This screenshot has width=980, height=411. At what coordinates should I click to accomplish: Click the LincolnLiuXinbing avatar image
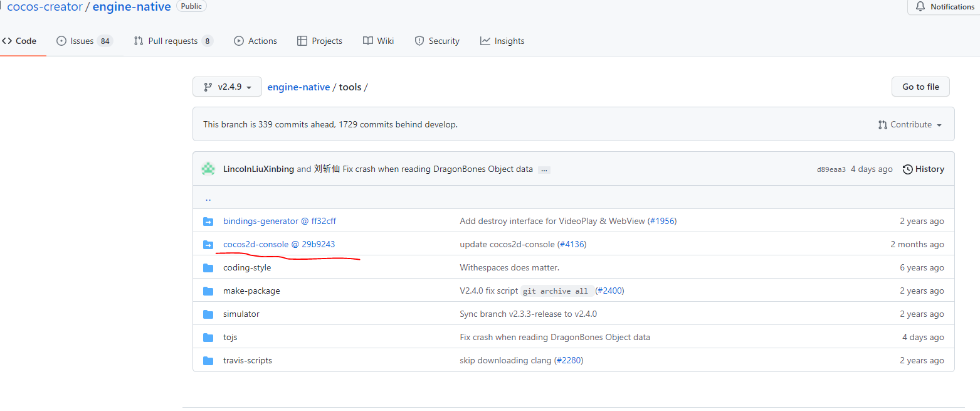208,169
